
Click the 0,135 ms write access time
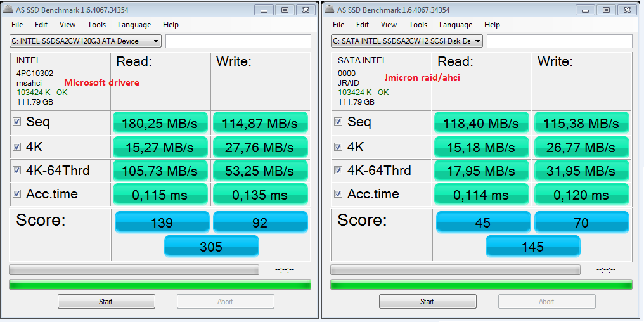[x=261, y=194]
